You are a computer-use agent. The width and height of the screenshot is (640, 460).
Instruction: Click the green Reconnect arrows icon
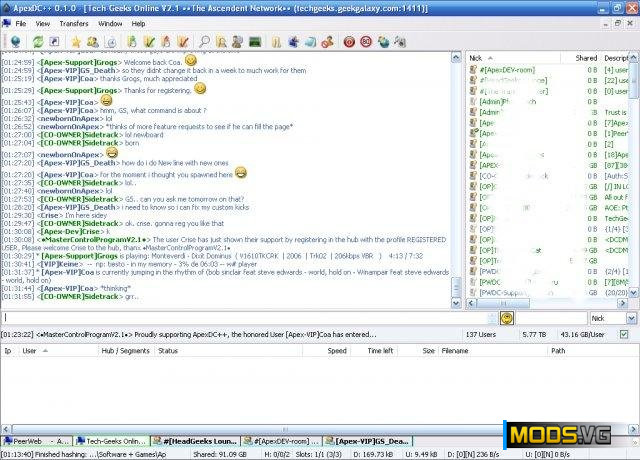(38, 42)
